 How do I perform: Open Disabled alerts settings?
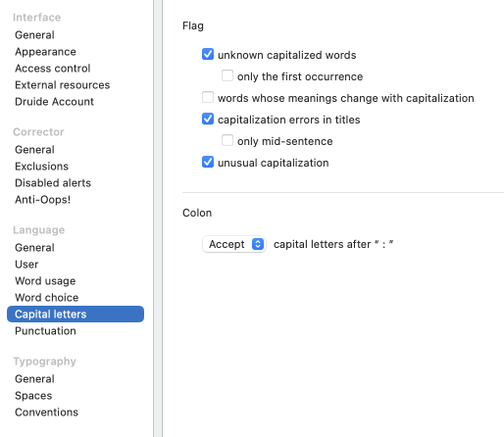point(53,183)
